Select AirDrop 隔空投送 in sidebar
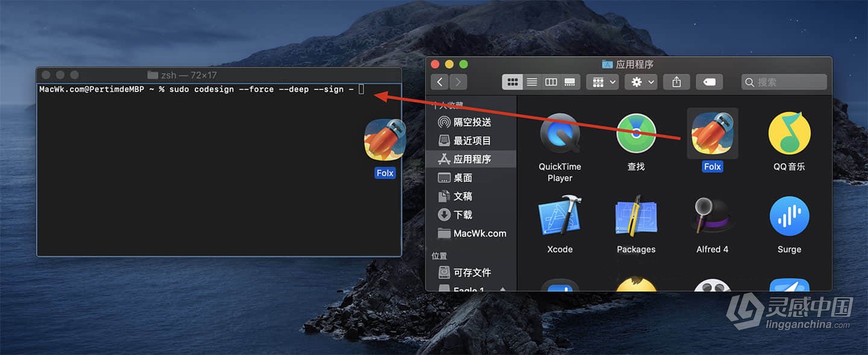The height and width of the screenshot is (355, 868). pos(471,122)
